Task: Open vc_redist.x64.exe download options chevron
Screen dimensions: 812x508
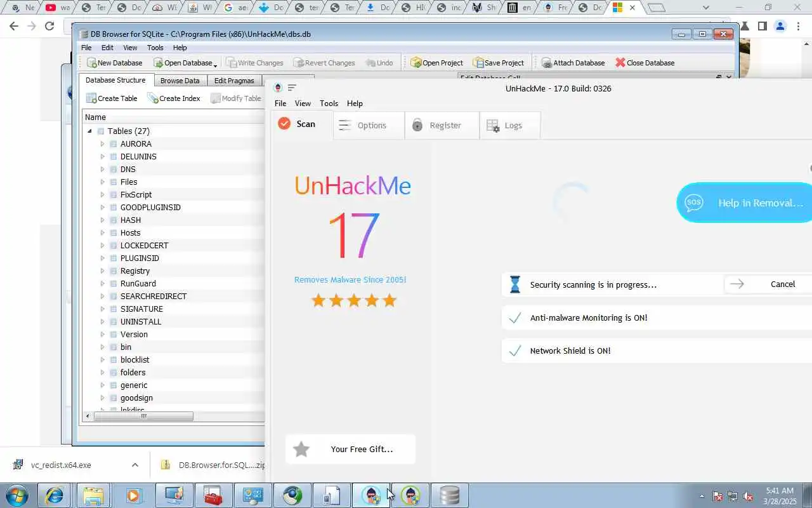Action: pos(134,465)
